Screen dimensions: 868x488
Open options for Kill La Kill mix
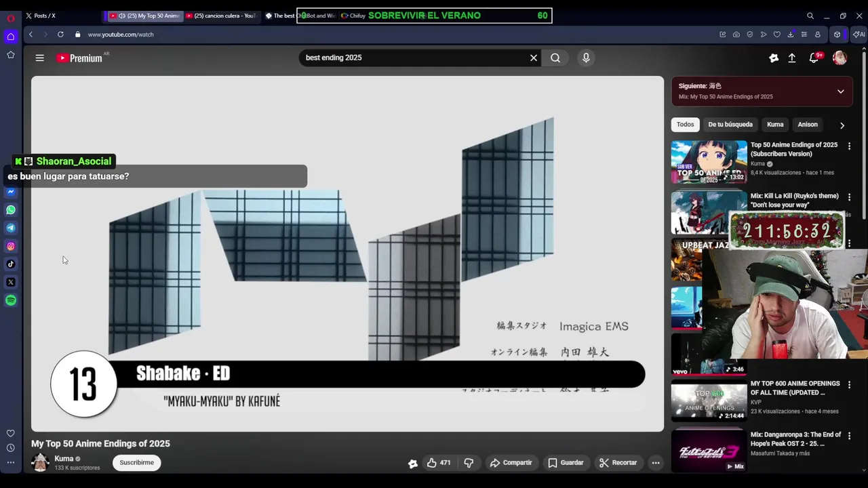tap(849, 197)
